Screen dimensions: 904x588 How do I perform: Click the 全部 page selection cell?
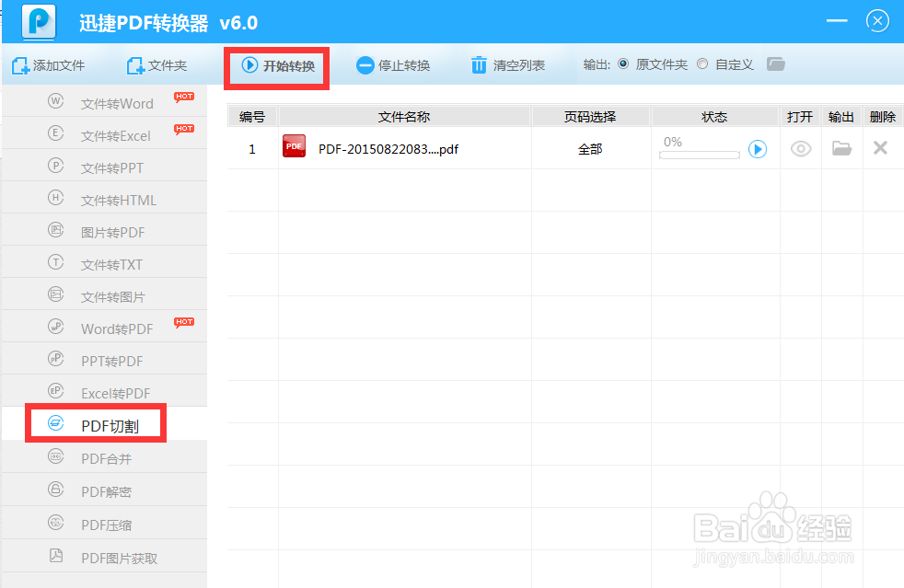tap(590, 149)
